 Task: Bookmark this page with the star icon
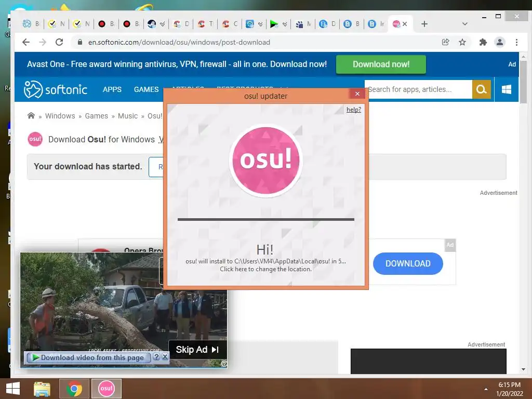click(x=462, y=42)
